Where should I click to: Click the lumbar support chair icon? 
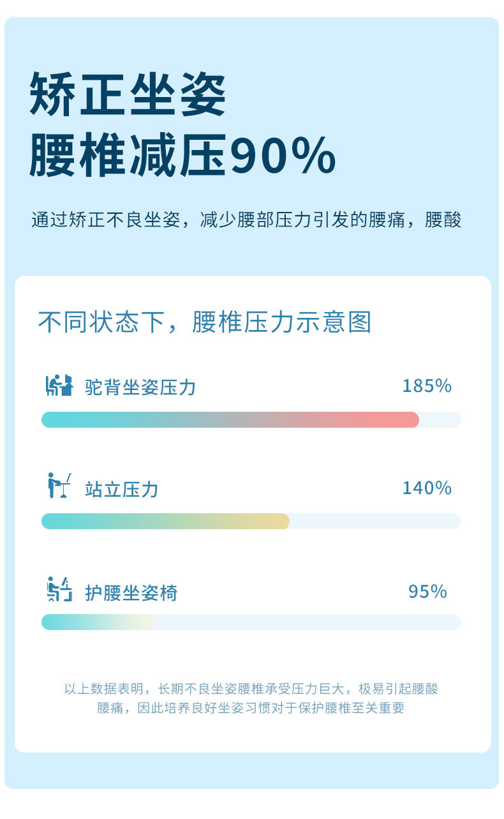click(59, 589)
